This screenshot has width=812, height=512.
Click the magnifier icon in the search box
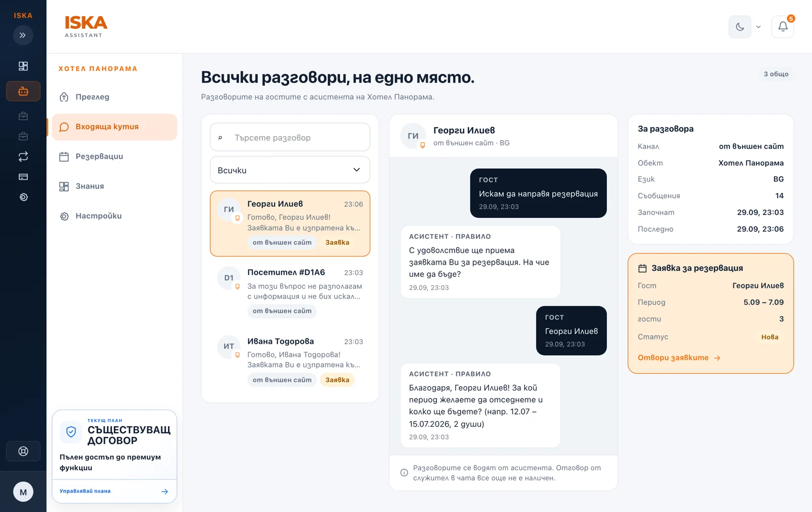point(220,138)
